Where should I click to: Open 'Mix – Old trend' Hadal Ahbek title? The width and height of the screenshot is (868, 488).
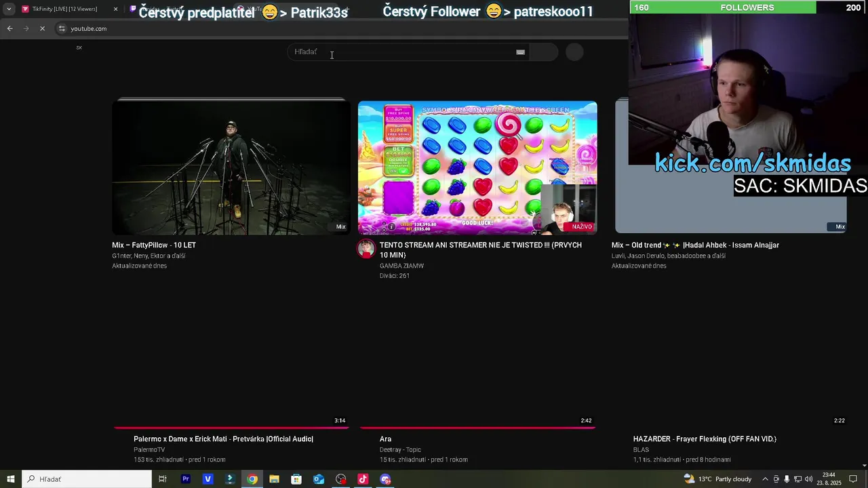[x=695, y=245]
